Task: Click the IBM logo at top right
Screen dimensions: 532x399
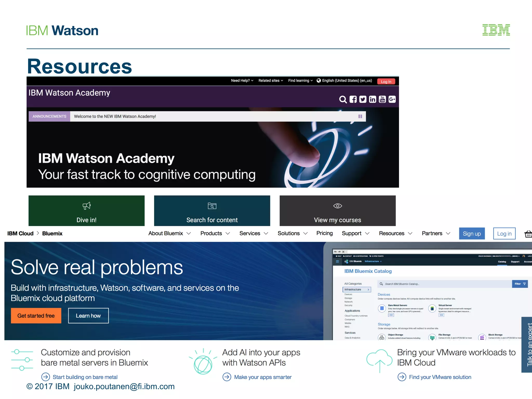Action: pyautogui.click(x=496, y=30)
